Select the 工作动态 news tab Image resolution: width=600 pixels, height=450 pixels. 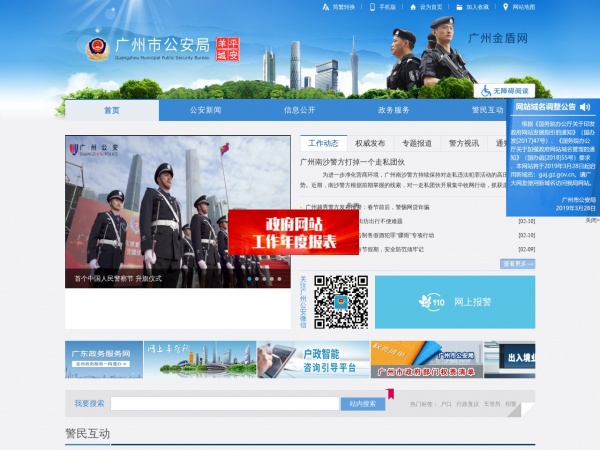click(323, 143)
